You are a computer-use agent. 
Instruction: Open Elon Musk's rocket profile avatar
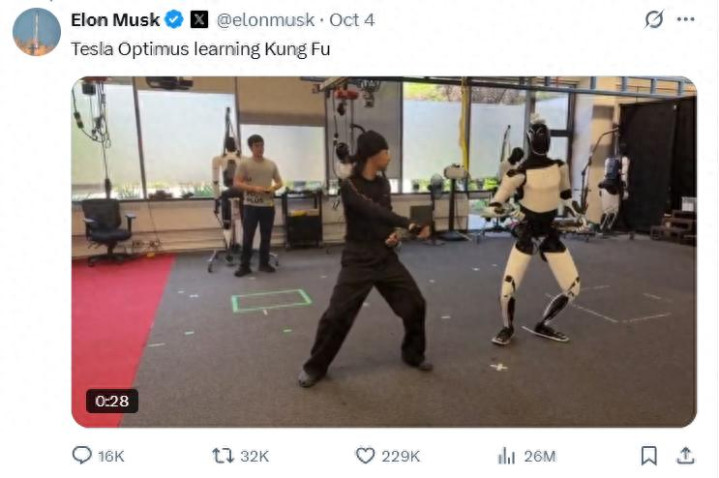click(37, 32)
